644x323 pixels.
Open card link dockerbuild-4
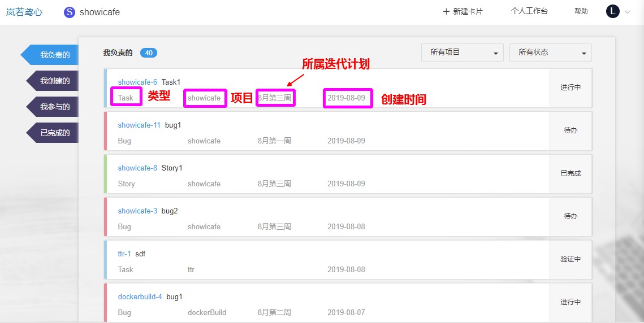coord(140,296)
